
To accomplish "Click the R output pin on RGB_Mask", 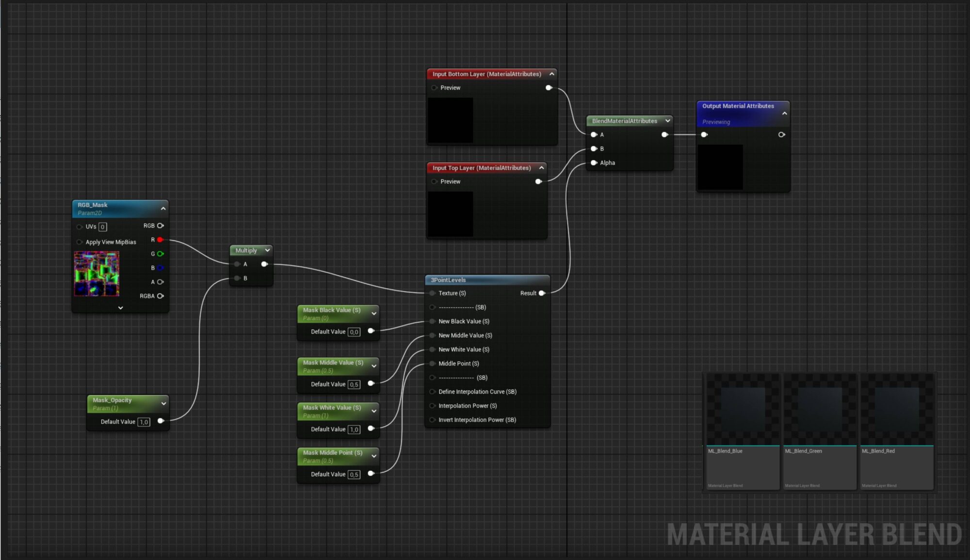I will click(161, 240).
